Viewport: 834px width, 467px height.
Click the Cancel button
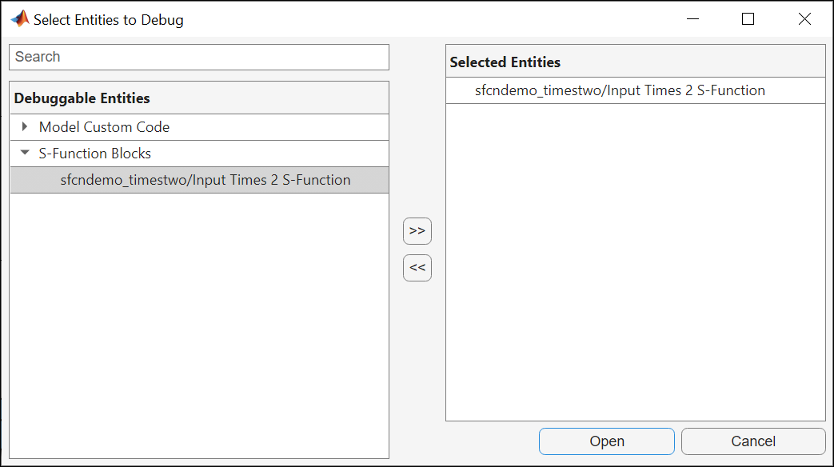click(753, 441)
